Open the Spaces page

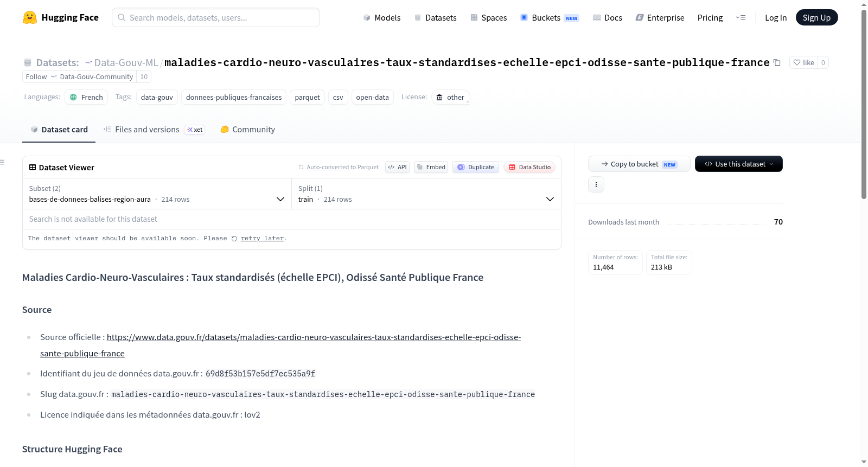coord(489,17)
